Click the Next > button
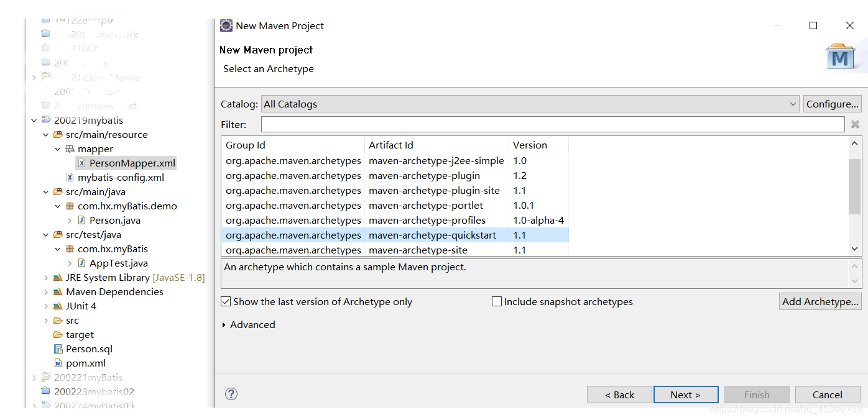 click(x=686, y=395)
